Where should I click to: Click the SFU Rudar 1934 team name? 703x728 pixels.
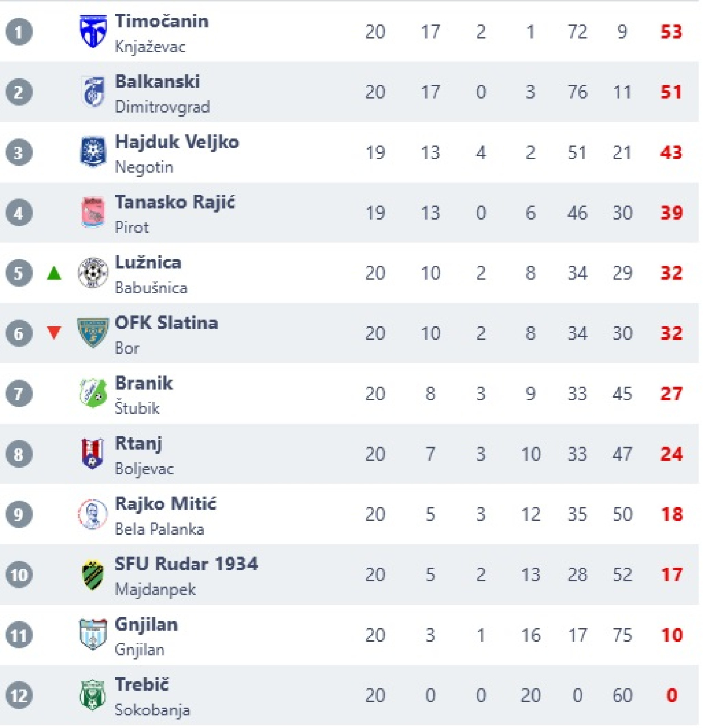tap(186, 564)
